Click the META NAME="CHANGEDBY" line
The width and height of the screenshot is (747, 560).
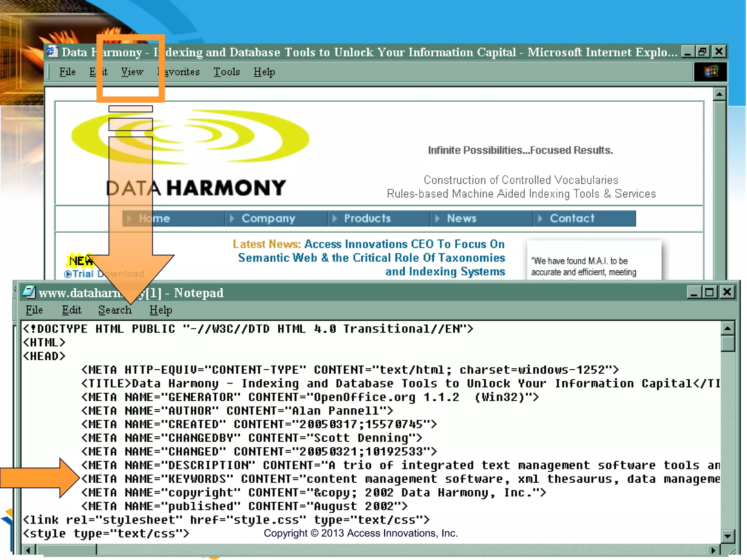pos(252,438)
